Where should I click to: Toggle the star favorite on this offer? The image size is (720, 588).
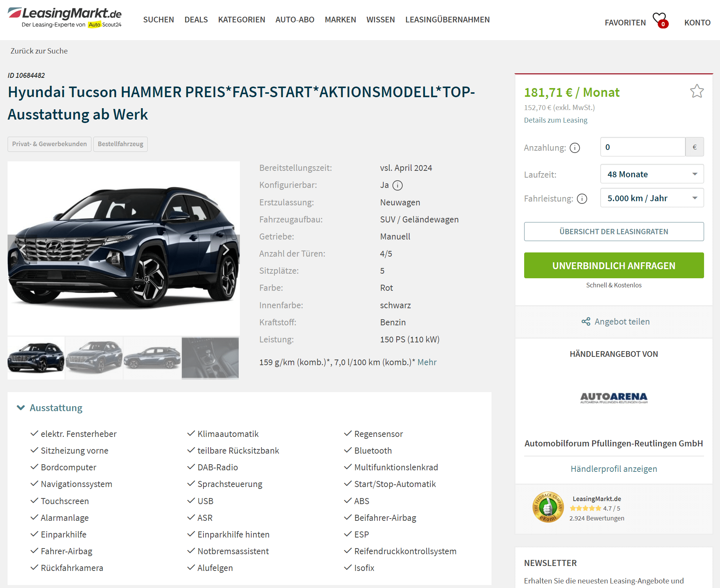pyautogui.click(x=696, y=91)
